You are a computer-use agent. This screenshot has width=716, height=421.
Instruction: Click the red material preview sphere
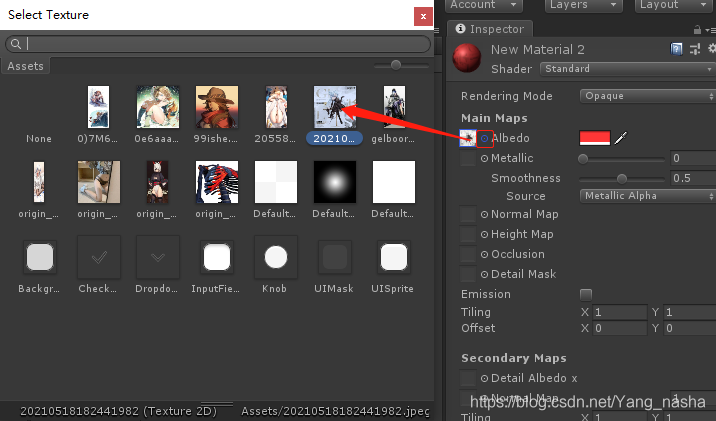tap(467, 58)
